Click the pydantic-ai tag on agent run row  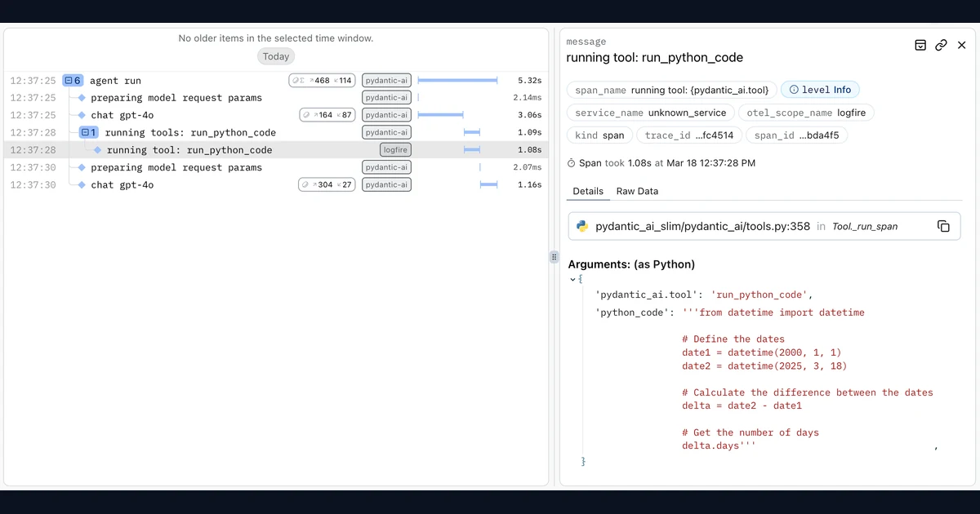pyautogui.click(x=386, y=81)
